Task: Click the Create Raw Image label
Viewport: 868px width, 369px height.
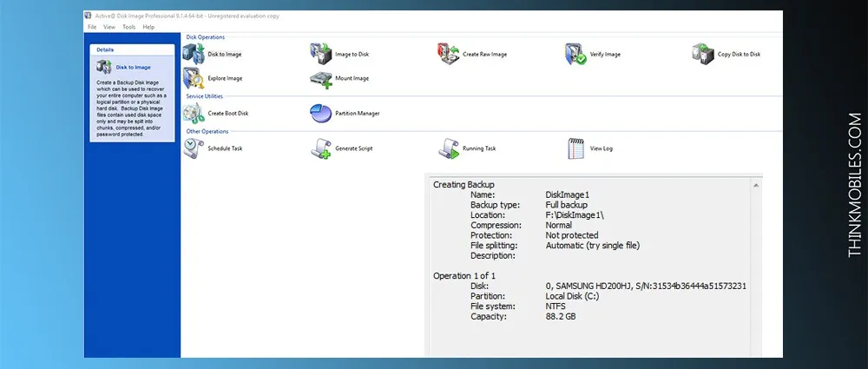Action: tap(485, 55)
